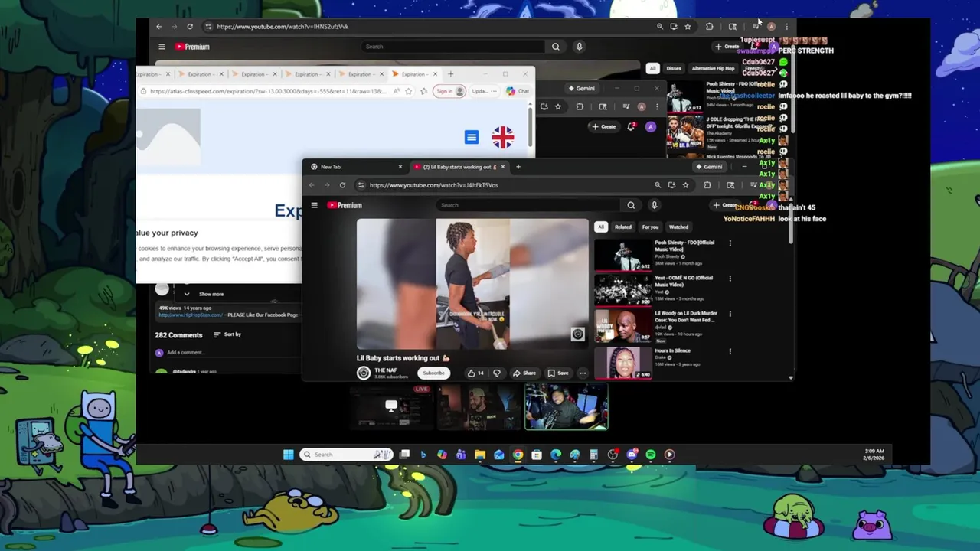Reload page in front Chrome window

coord(342,185)
